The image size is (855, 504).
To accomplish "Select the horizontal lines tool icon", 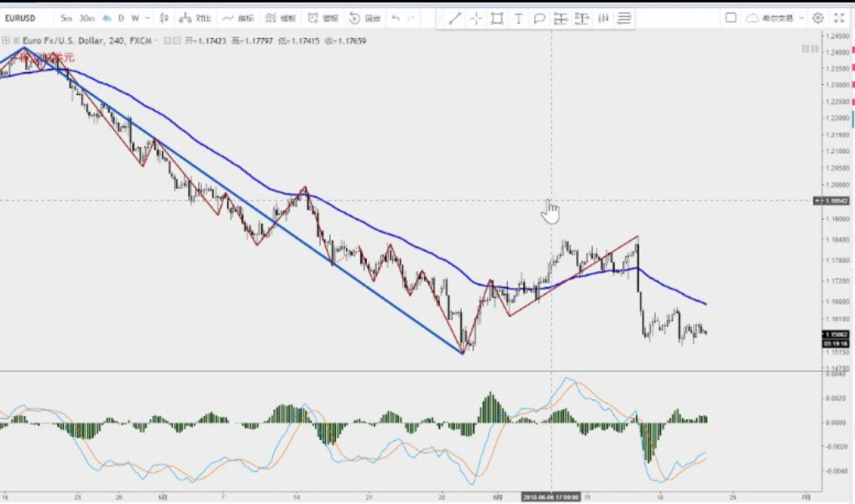I will 624,18.
